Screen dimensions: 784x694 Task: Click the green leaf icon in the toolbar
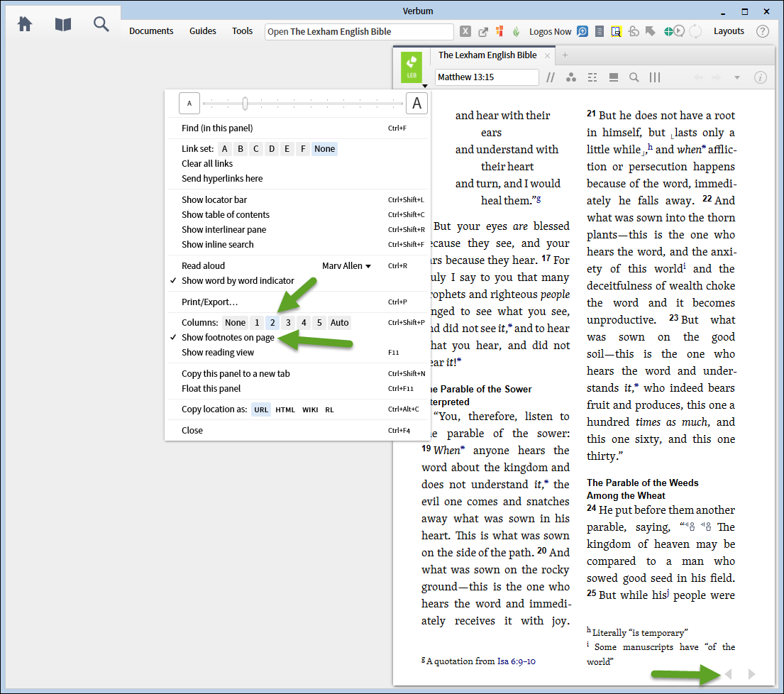pos(517,31)
